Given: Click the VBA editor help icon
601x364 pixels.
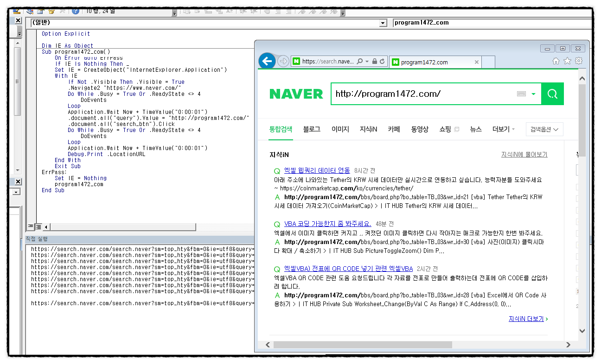Looking at the screenshot, I should click(x=75, y=11).
